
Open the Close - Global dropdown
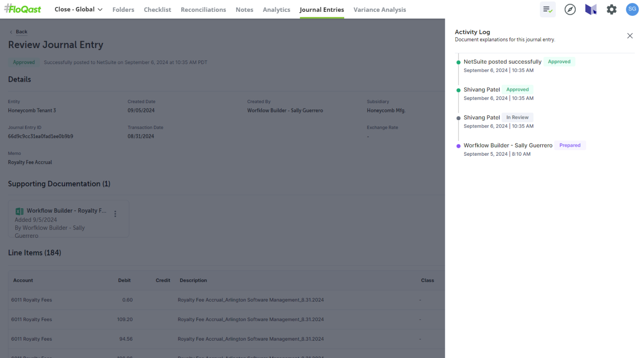coord(78,9)
